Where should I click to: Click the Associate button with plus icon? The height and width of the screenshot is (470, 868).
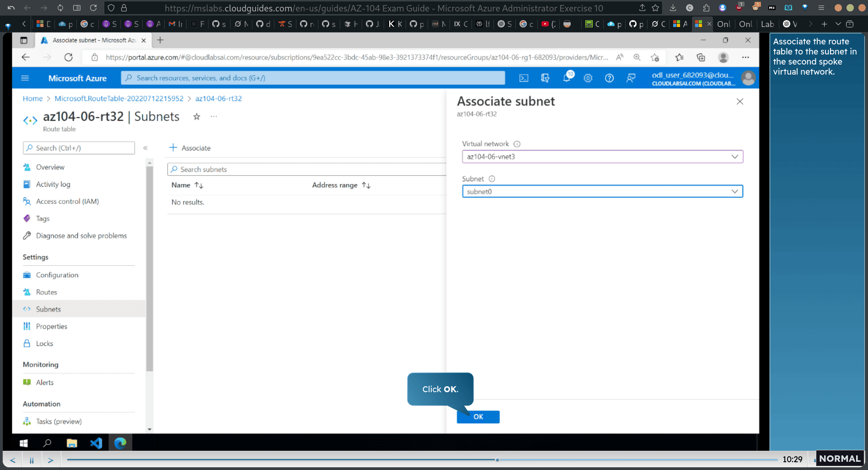[x=190, y=148]
